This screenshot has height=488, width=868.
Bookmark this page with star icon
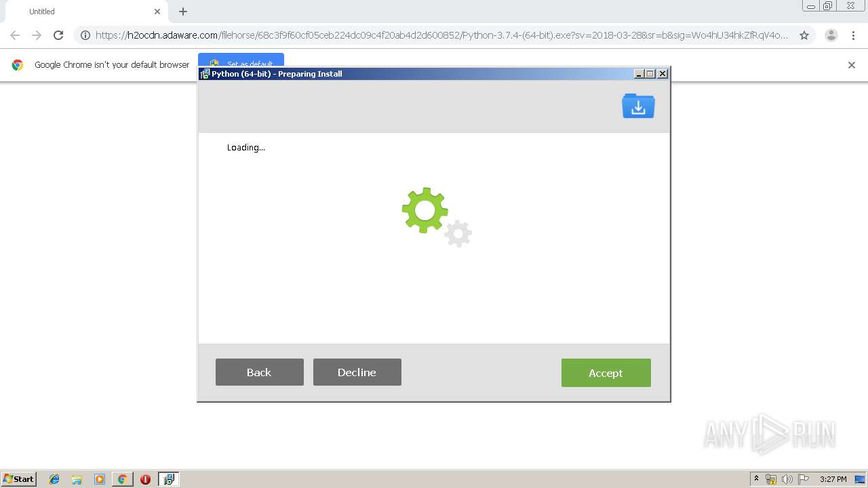pos(804,35)
